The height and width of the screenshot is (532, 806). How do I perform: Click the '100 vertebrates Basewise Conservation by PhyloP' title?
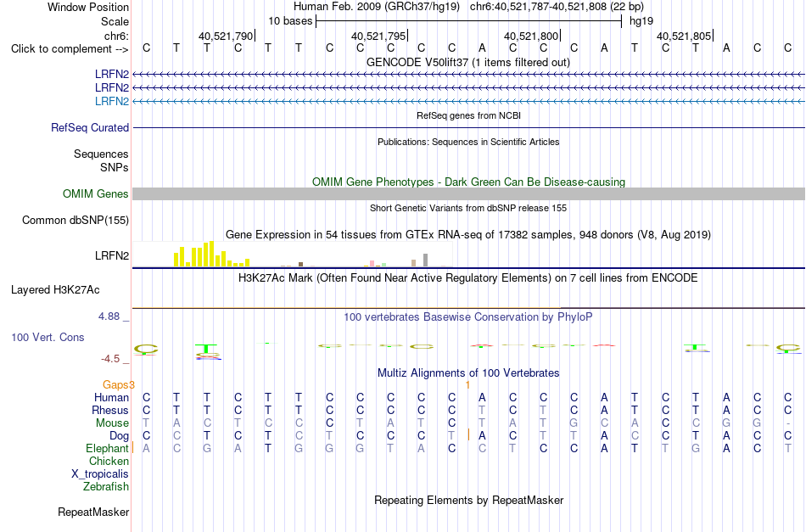(467, 317)
